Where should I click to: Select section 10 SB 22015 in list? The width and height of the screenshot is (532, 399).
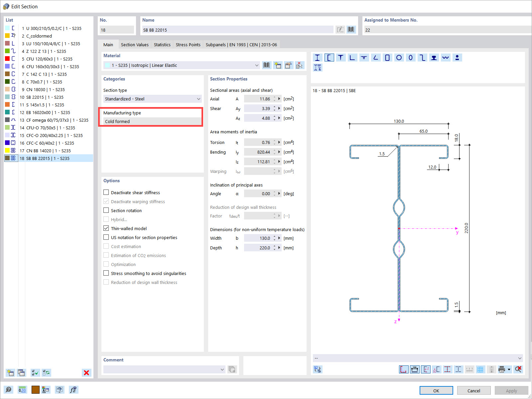pos(49,97)
